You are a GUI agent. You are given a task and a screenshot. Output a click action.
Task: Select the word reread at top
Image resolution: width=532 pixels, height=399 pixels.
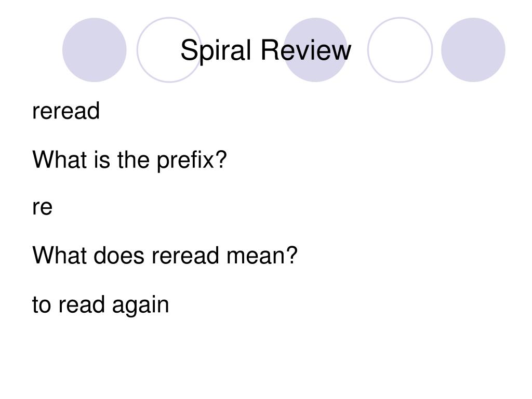66,111
